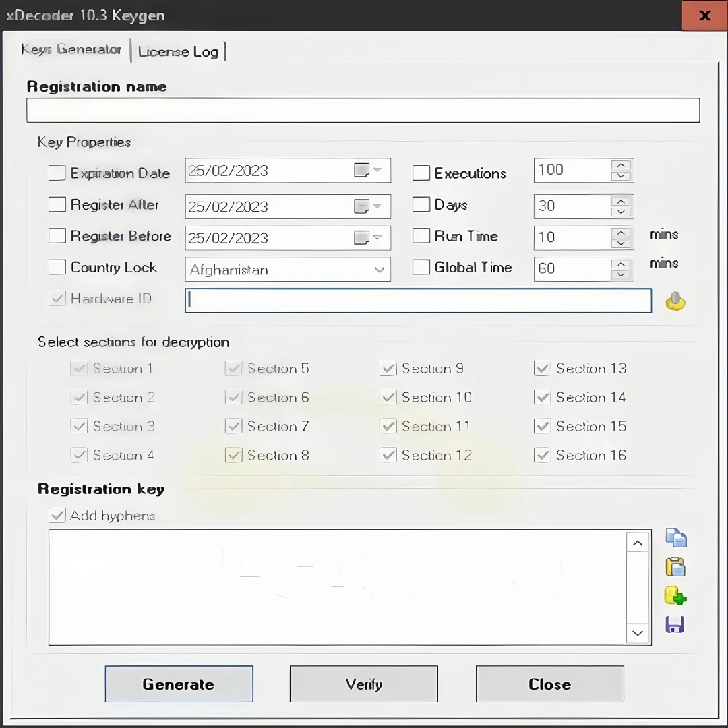The image size is (728, 728).
Task: Check the Days limit checkbox
Action: click(x=421, y=204)
